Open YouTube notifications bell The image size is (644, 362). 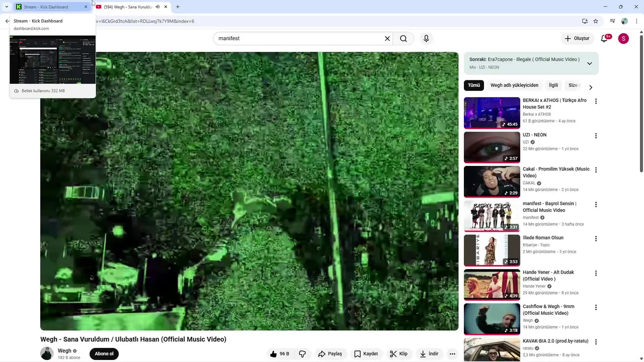(605, 39)
